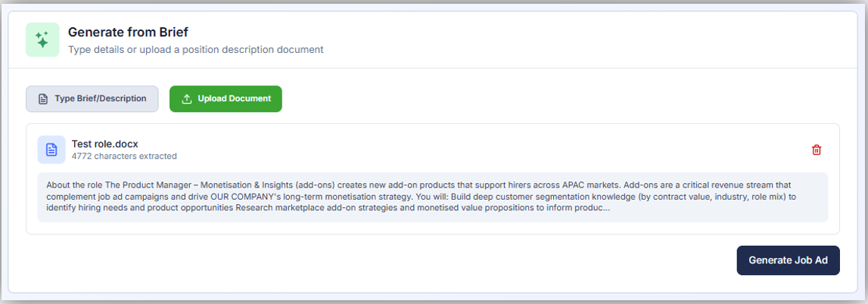Click the green sparkle icon in header
Viewport: 868px width, 304px height.
click(42, 39)
